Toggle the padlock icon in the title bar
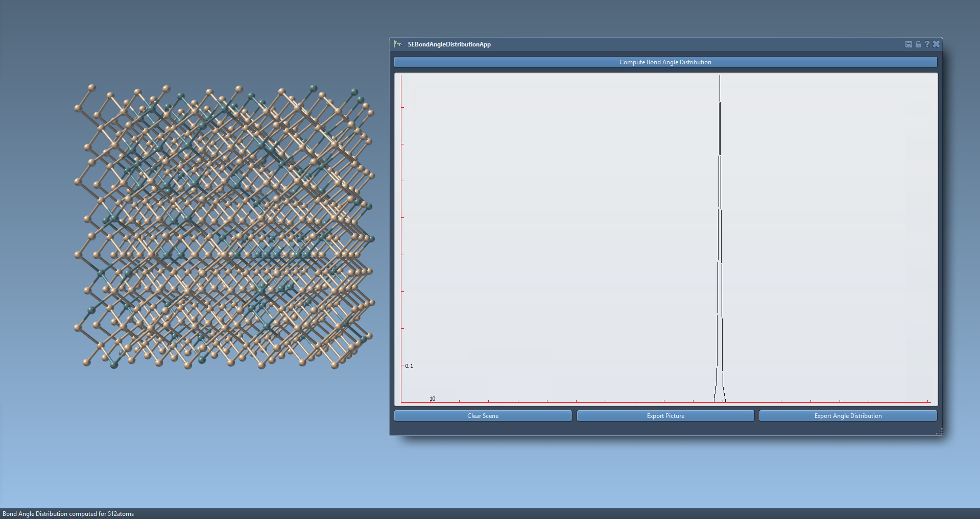 (918, 44)
